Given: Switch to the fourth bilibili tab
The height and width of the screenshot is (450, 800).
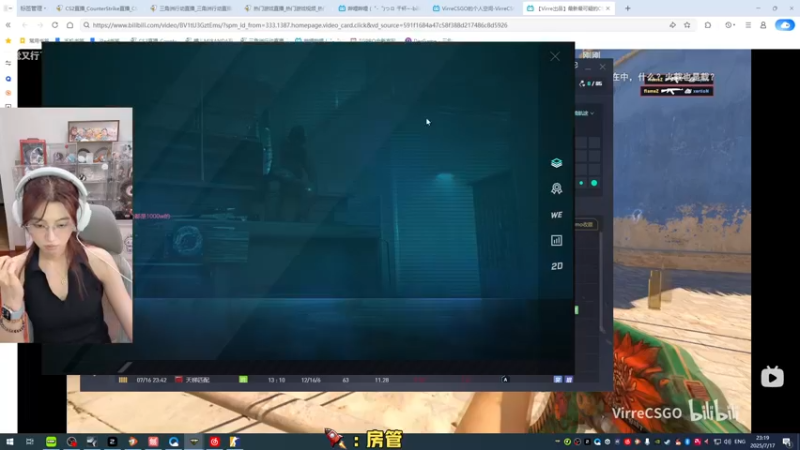Looking at the screenshot, I should click(380, 8).
